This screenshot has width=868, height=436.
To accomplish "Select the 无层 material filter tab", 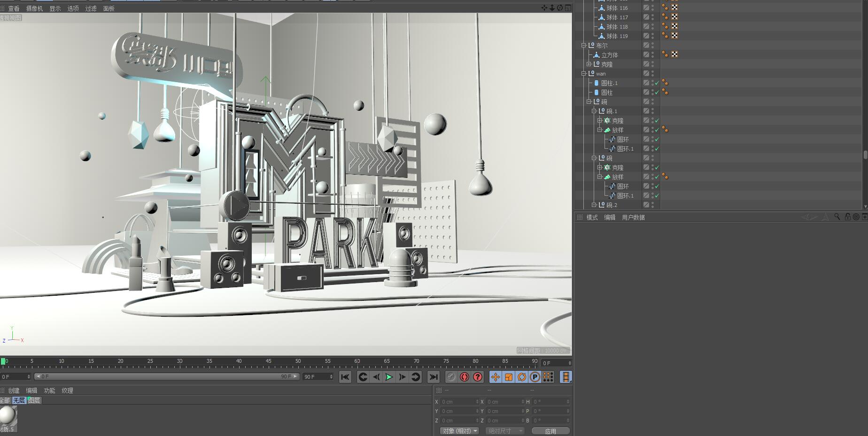I will coord(19,400).
